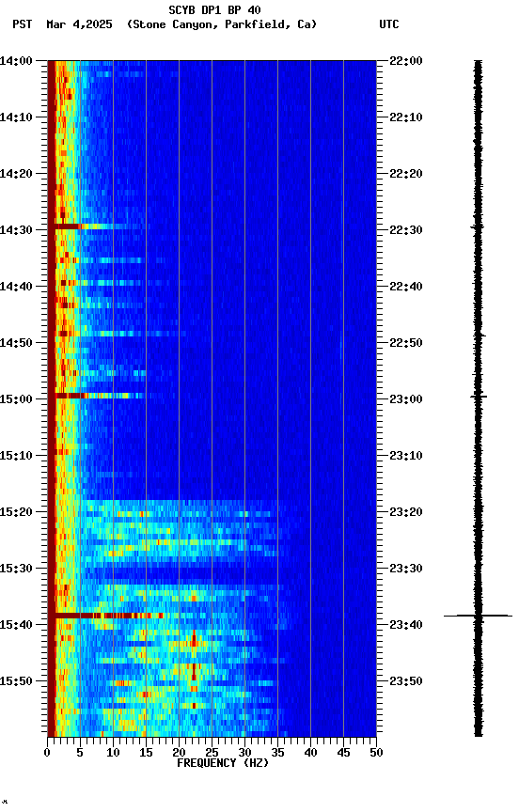The image size is (519, 812).
Task: Click the '23:20' UTC time label
Action: point(406,512)
